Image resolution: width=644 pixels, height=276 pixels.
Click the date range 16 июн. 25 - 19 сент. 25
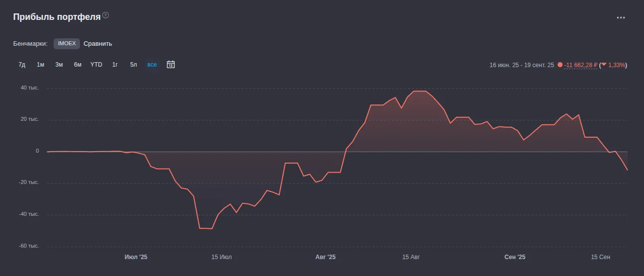521,65
